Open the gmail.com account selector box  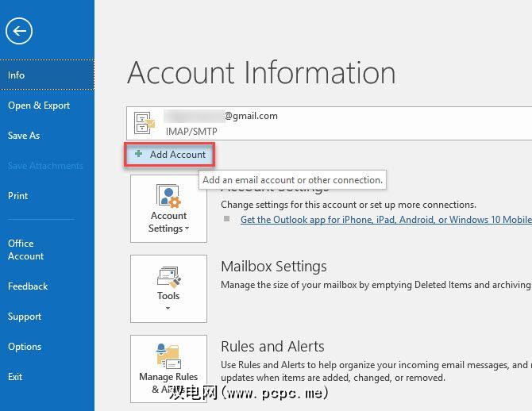pyautogui.click(x=329, y=123)
